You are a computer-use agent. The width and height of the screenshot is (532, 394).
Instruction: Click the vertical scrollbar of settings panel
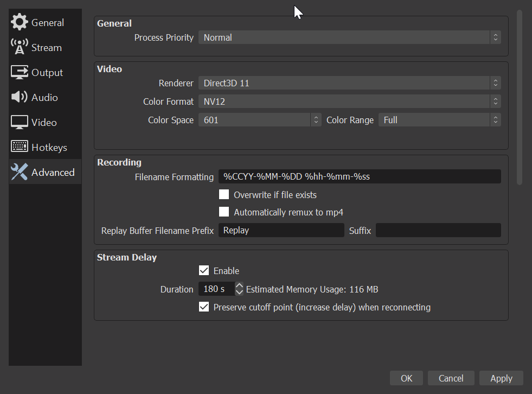519,98
